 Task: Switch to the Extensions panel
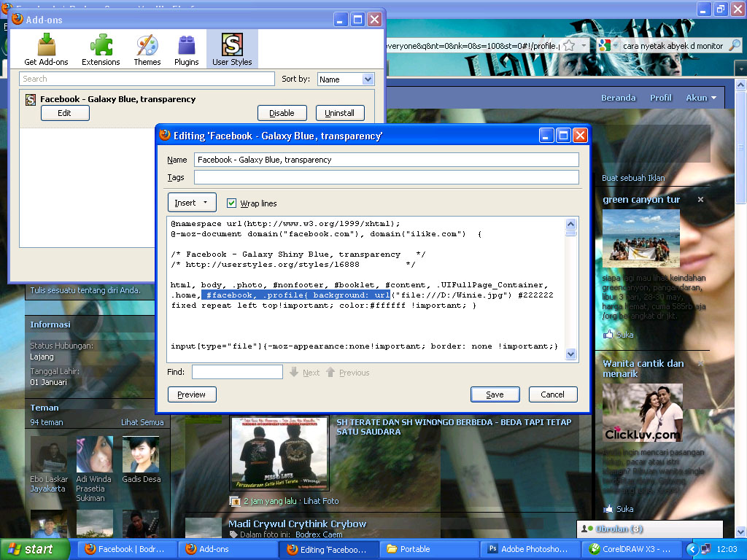pyautogui.click(x=101, y=49)
